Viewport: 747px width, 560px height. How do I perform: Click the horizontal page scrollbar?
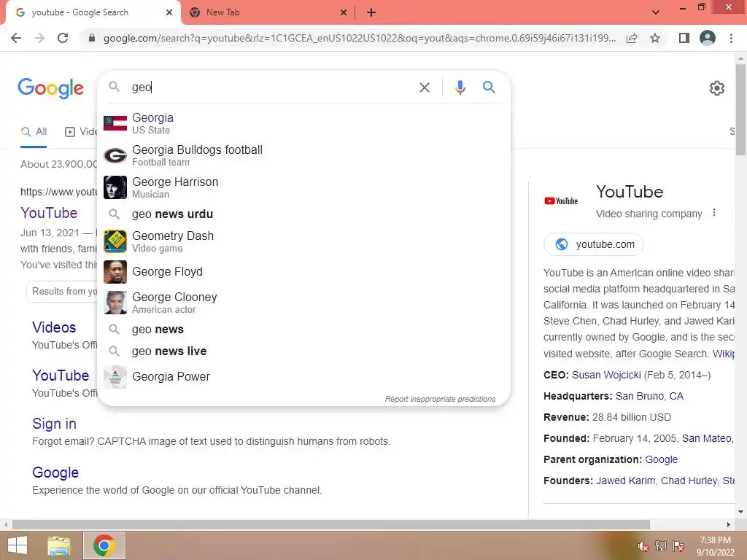coord(331,525)
